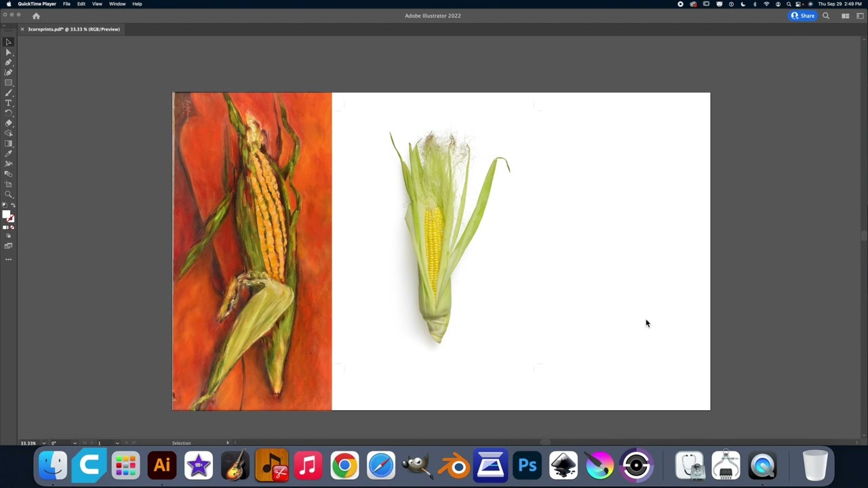The height and width of the screenshot is (488, 868).
Task: Expand the rotate view angle dropdown
Action: [x=75, y=443]
